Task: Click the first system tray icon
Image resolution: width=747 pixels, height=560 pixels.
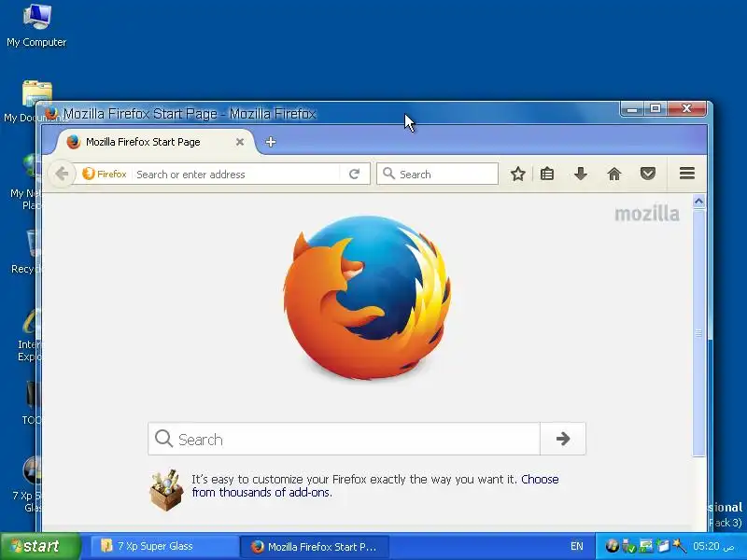Action: tap(612, 546)
